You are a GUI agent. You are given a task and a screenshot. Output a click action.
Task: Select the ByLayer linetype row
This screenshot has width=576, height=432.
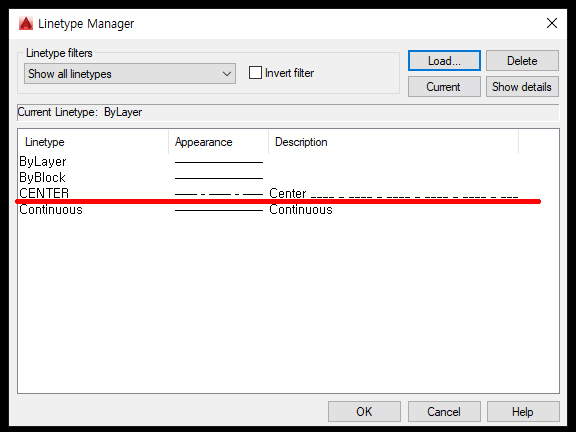click(x=269, y=162)
